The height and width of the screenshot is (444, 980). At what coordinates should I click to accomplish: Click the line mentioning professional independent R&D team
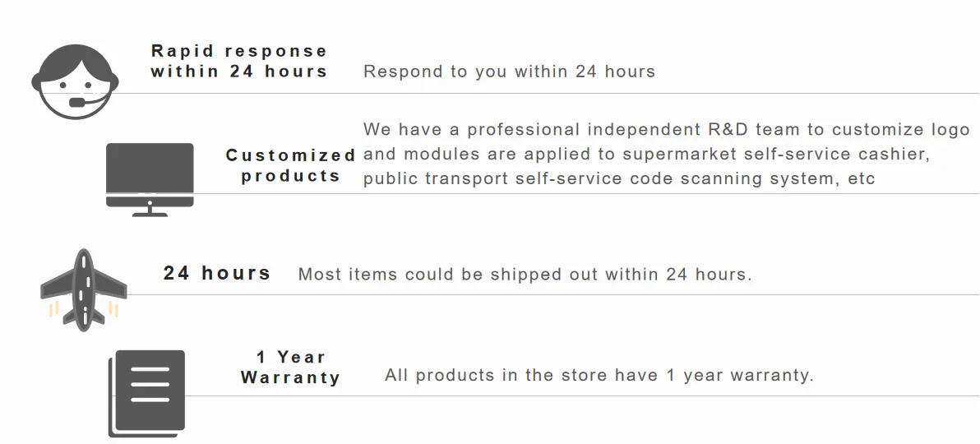666,130
